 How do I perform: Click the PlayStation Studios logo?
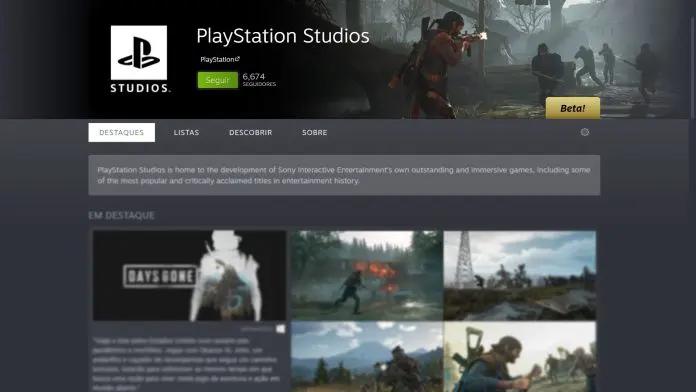pos(139,59)
